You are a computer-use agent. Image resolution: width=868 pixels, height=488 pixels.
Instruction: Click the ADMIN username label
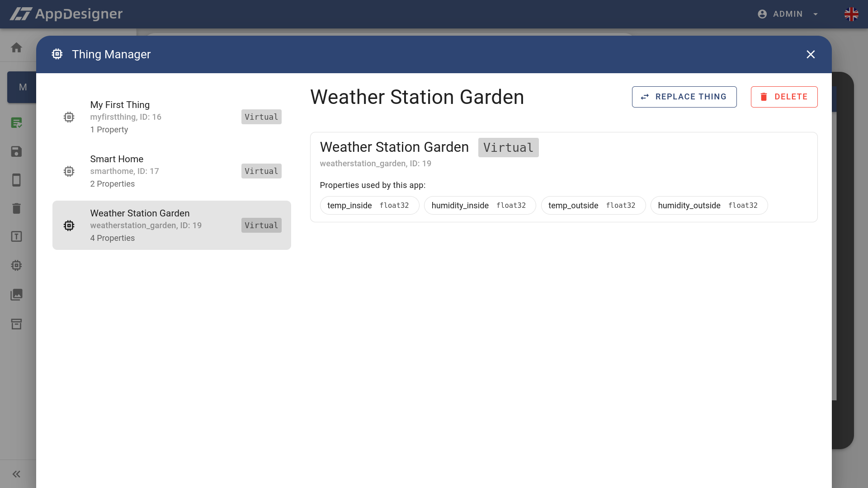pyautogui.click(x=788, y=14)
